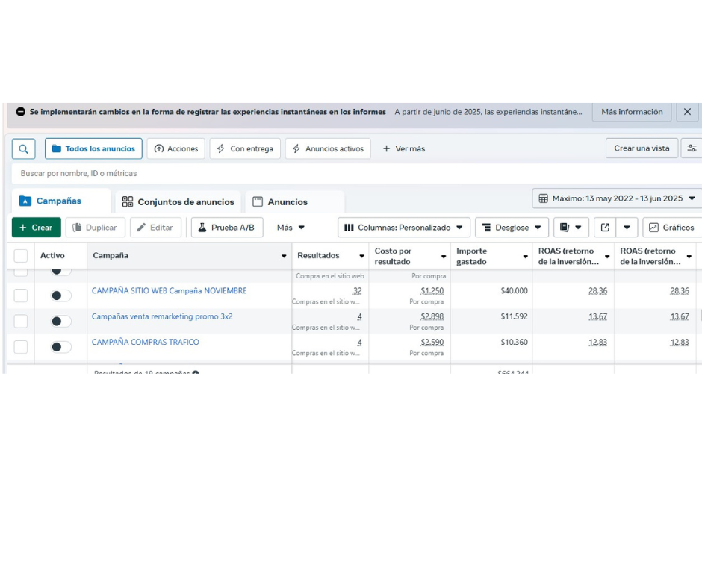Click the magnifying glass search icon

click(23, 148)
